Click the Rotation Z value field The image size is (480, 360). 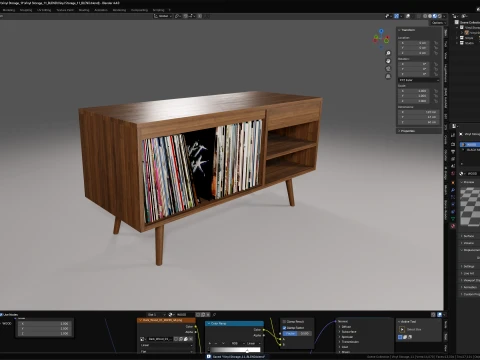(x=415, y=74)
